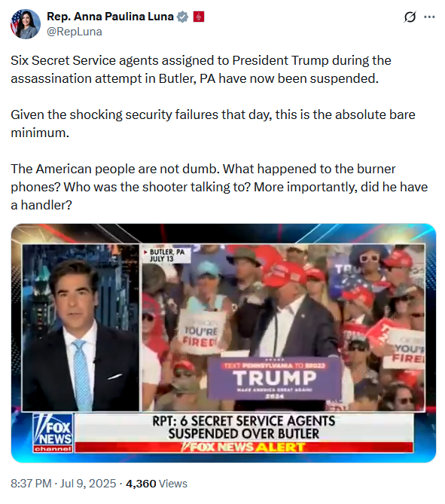Click the Jul 9, 2025 date
The image size is (445, 504).
88,483
